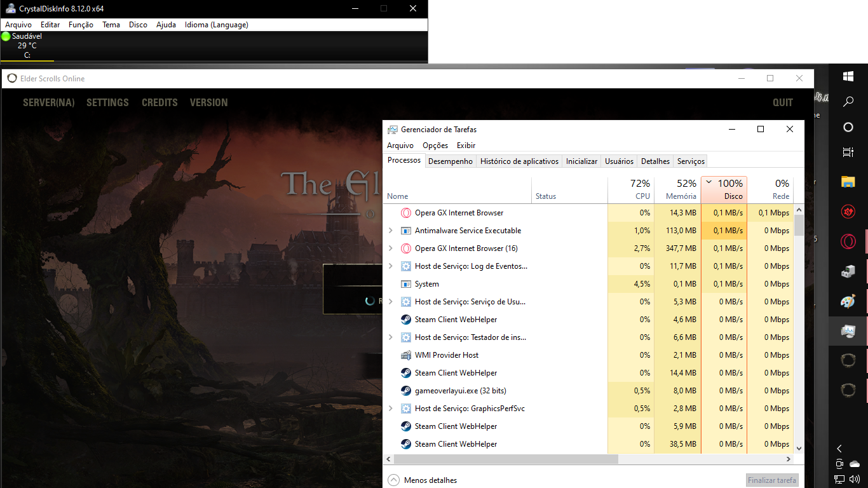Sort processes by the Rede 0% column header

(x=770, y=189)
